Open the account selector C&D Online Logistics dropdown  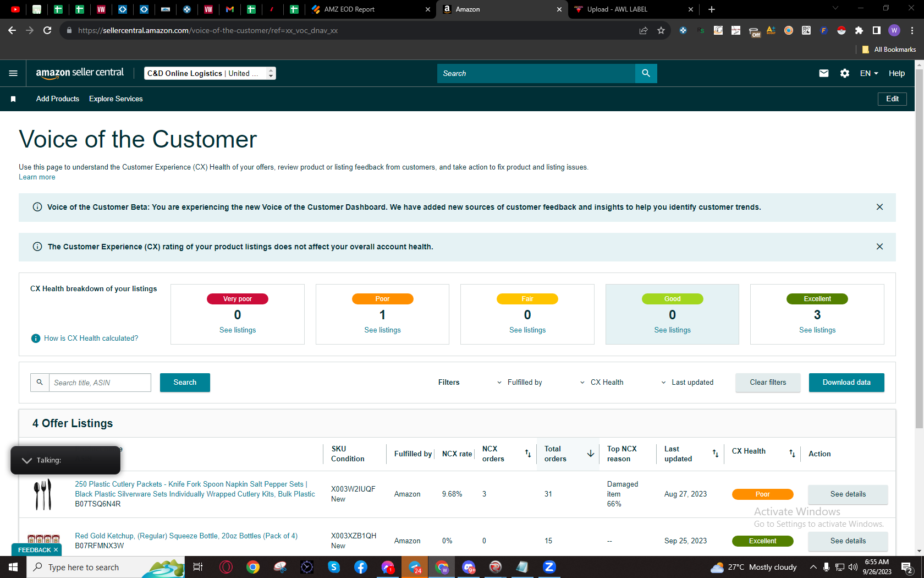tap(210, 73)
